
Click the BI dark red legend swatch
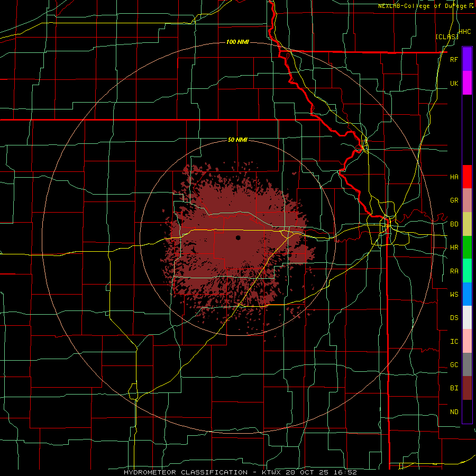(x=467, y=388)
